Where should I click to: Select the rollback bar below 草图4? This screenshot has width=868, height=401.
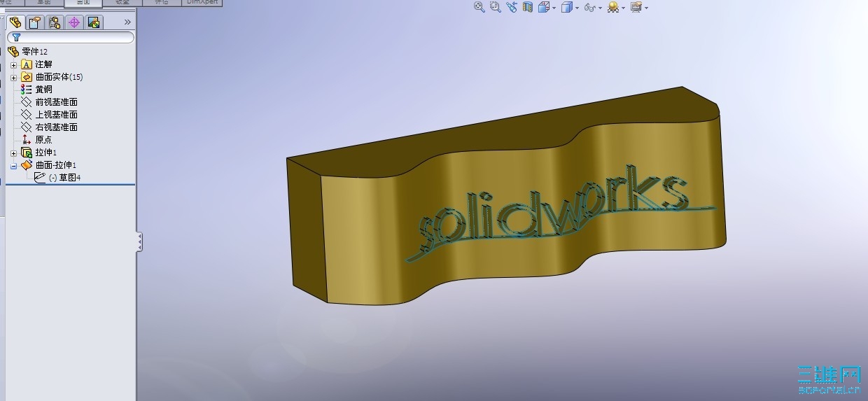[x=70, y=185]
